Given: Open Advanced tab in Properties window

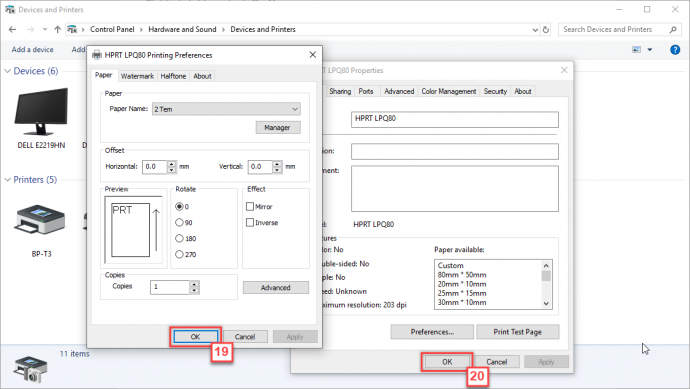Looking at the screenshot, I should pos(399,91).
